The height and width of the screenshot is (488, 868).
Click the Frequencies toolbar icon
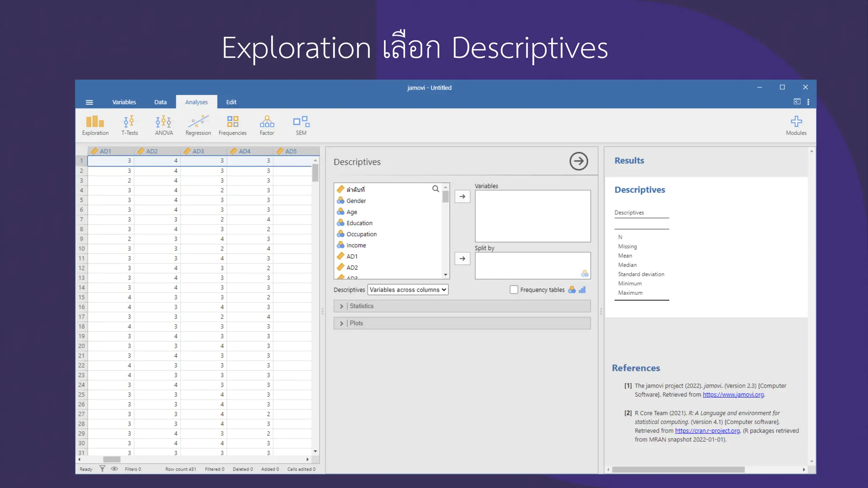point(232,125)
